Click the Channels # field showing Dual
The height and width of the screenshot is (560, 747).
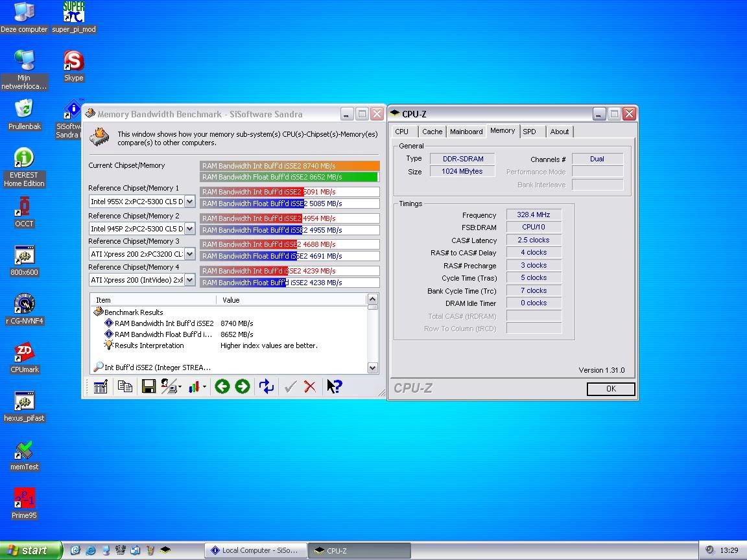click(x=597, y=159)
